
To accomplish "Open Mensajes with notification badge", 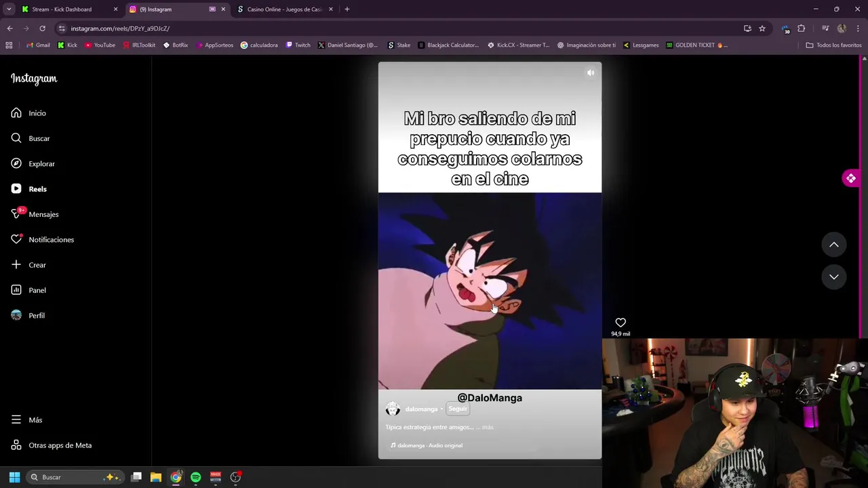I will [35, 214].
